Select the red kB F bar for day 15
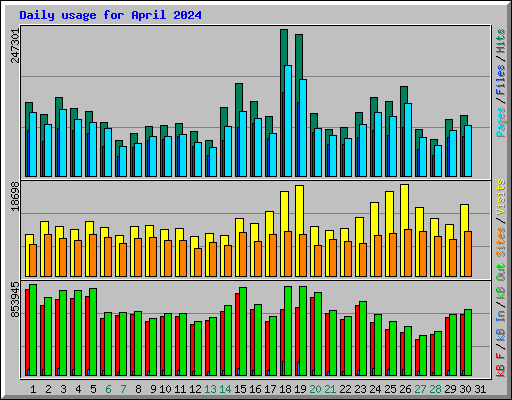Screen dimensions: 512x400 click(x=237, y=331)
